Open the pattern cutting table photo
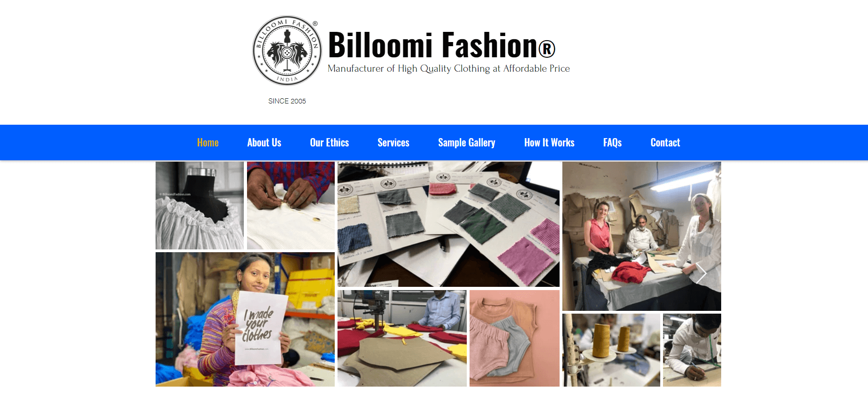Screen dimensions: 868x394 click(x=402, y=338)
